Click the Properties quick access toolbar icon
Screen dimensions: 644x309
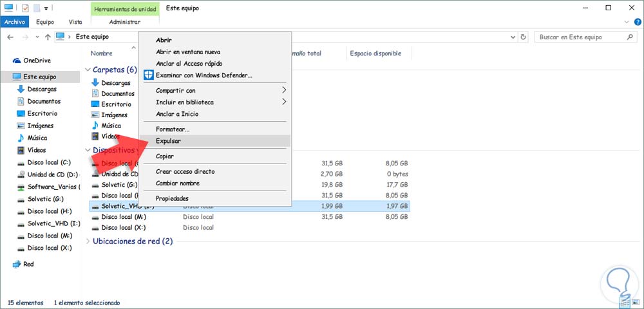point(25,8)
